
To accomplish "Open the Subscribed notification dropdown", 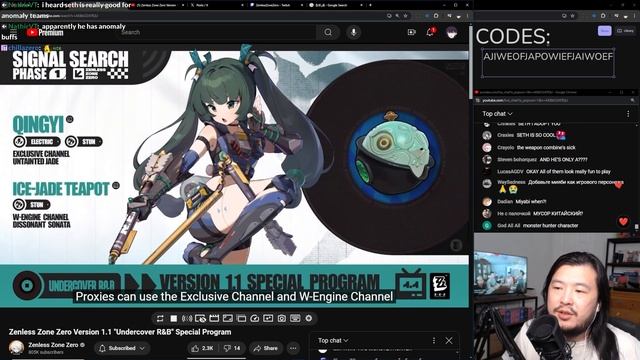I will coord(122,348).
